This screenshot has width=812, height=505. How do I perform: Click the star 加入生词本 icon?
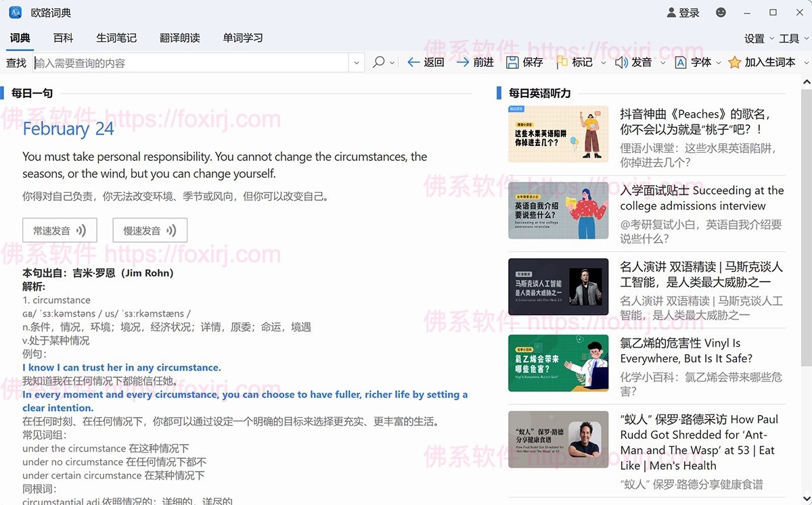click(734, 62)
